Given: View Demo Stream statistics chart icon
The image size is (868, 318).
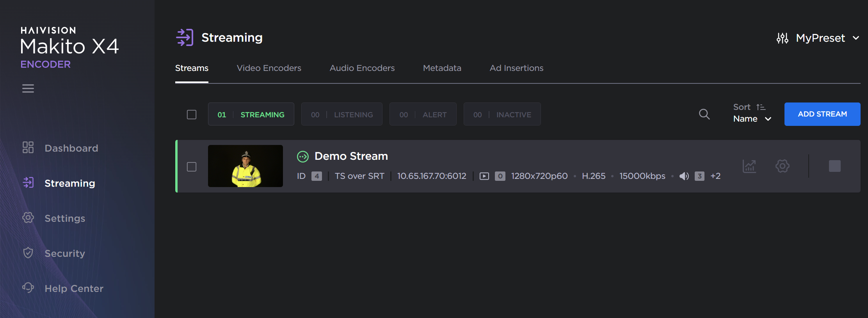Looking at the screenshot, I should click(x=749, y=166).
